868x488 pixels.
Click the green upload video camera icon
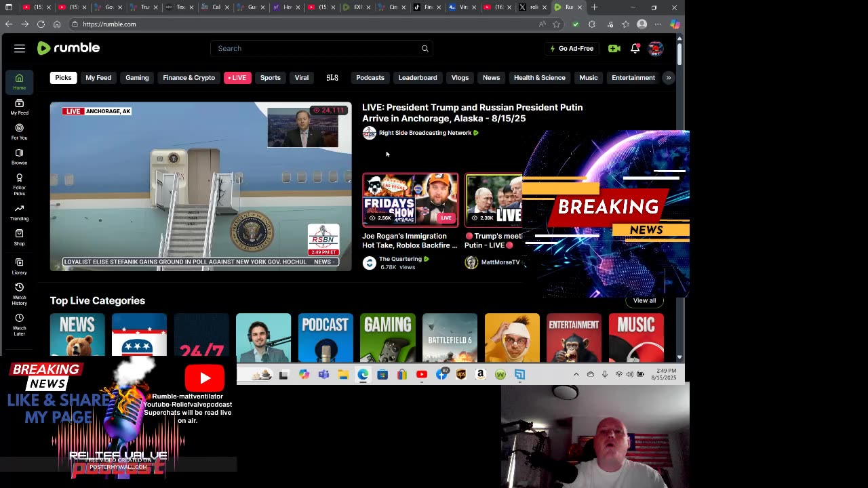[614, 48]
